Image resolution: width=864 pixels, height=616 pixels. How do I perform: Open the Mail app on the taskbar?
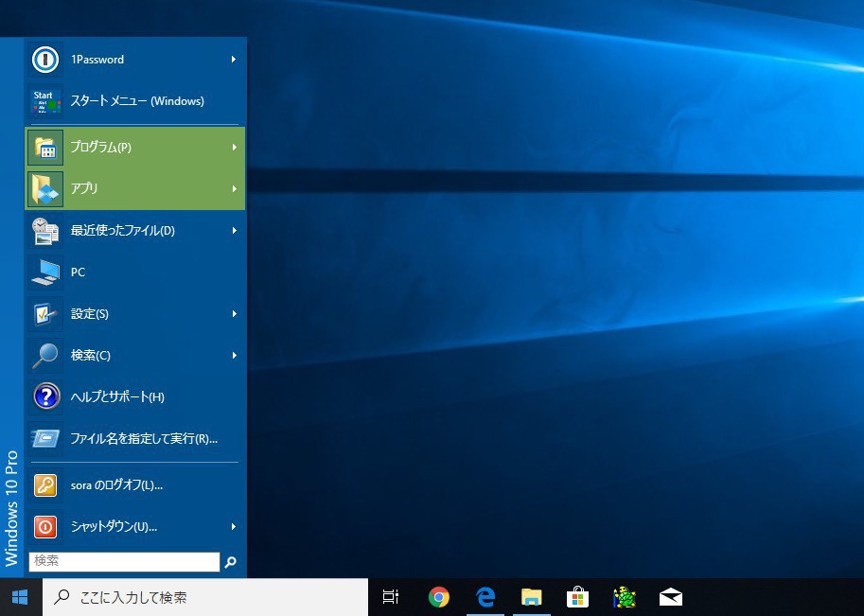tap(671, 597)
